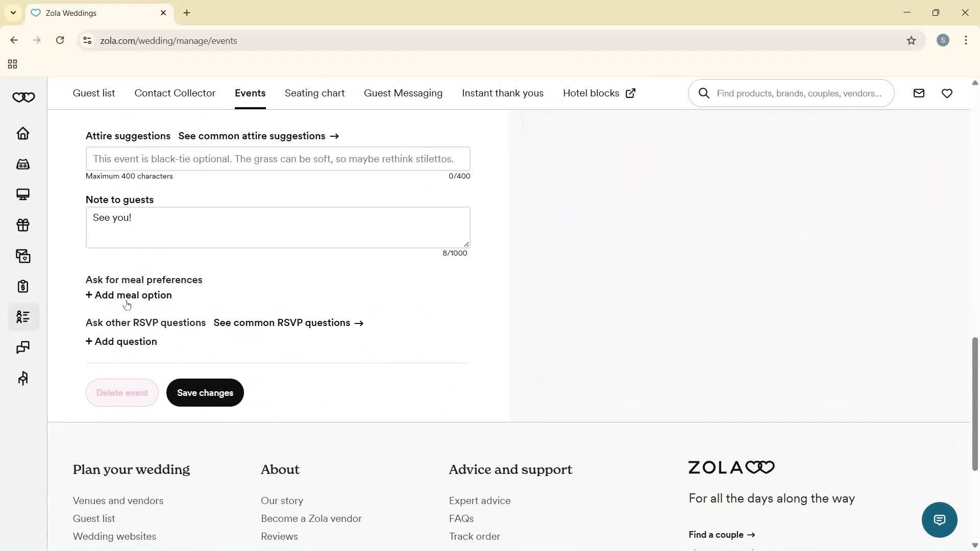This screenshot has width=980, height=551.
Task: Switch to the Guest Messaging tab
Action: [403, 93]
